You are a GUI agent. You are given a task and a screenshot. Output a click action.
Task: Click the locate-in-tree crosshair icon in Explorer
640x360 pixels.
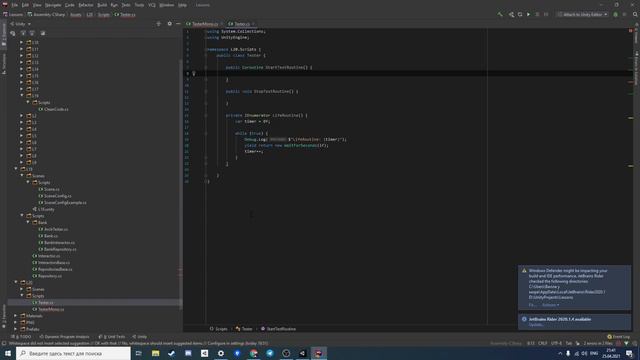(159, 24)
